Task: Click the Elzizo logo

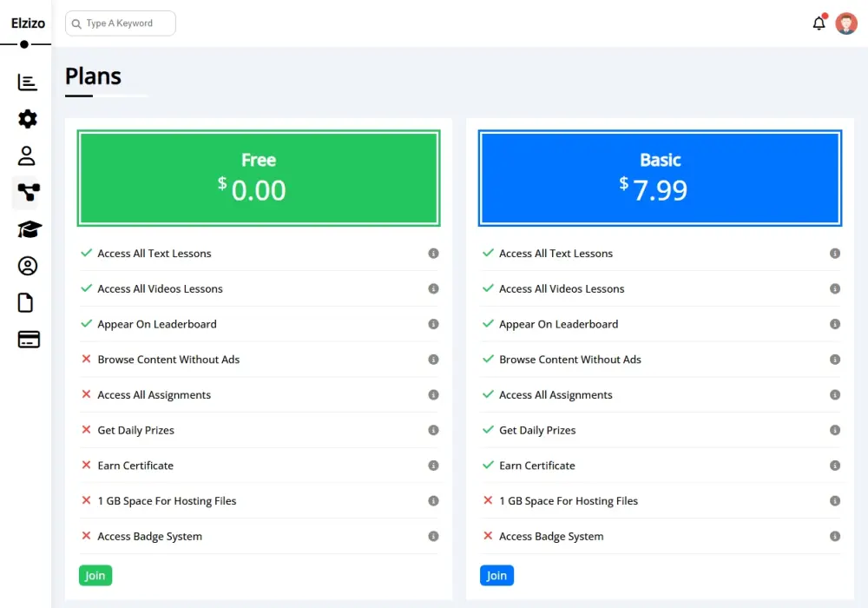Action: pos(28,23)
